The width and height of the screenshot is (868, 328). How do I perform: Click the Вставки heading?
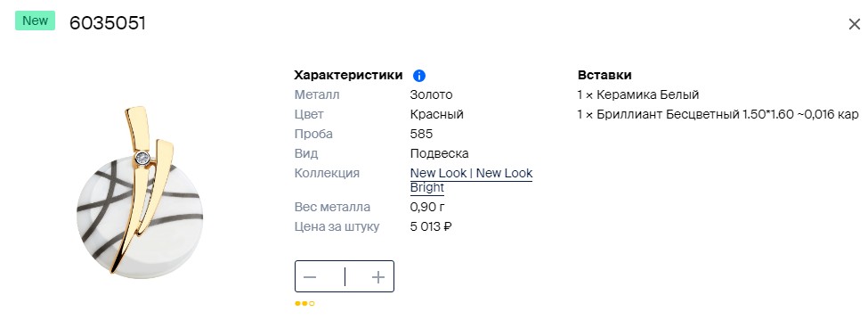point(604,76)
